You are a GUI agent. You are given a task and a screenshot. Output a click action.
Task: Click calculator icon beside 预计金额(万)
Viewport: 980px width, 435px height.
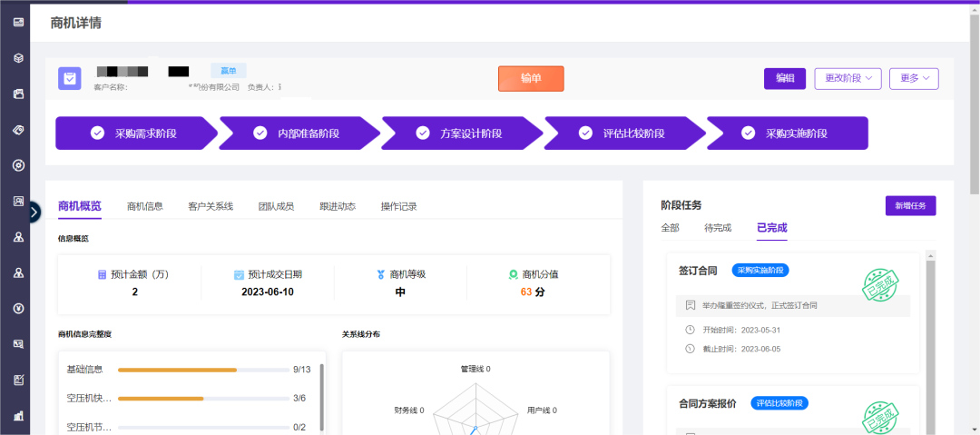(102, 275)
